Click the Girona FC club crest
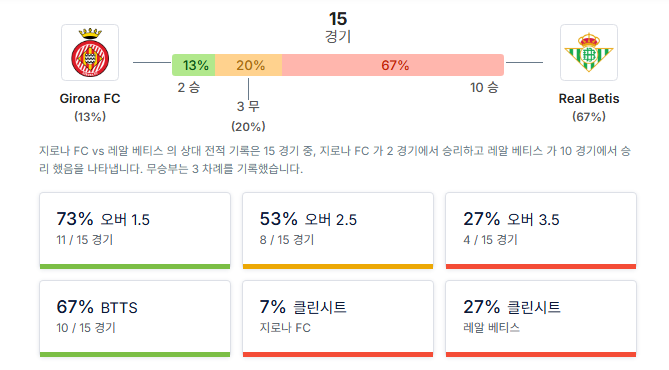The image size is (669, 370). (x=90, y=52)
